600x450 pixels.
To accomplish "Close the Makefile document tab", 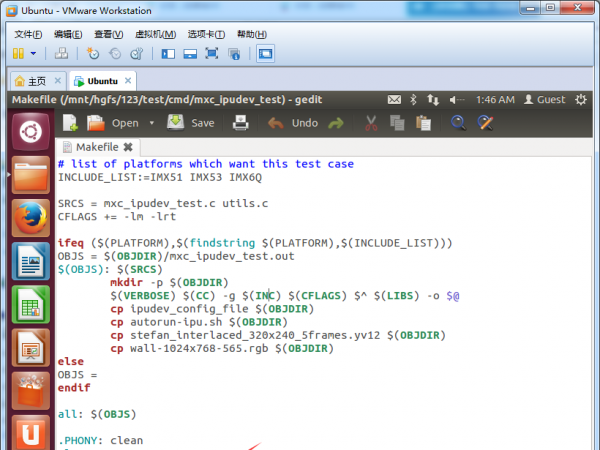I will coord(128,147).
